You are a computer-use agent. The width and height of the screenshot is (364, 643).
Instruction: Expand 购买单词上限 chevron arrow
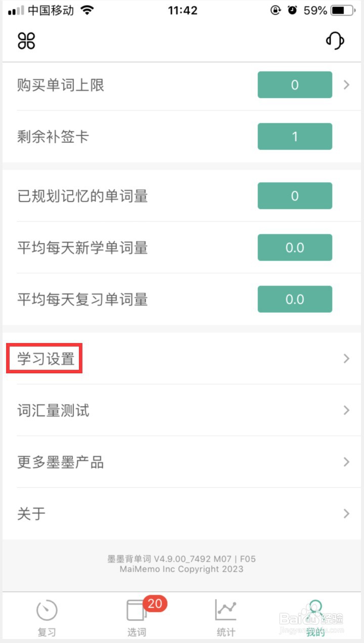[x=346, y=85]
